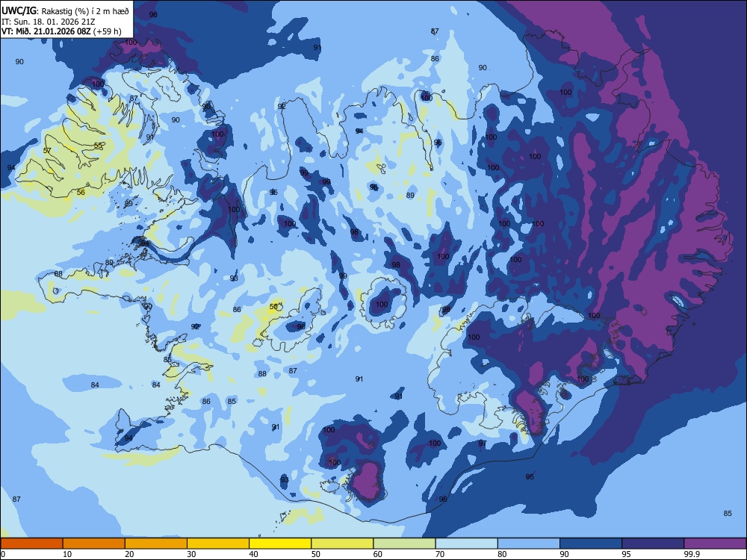Click the '60' legend tick label
The image size is (747, 560).
pyautogui.click(x=378, y=554)
